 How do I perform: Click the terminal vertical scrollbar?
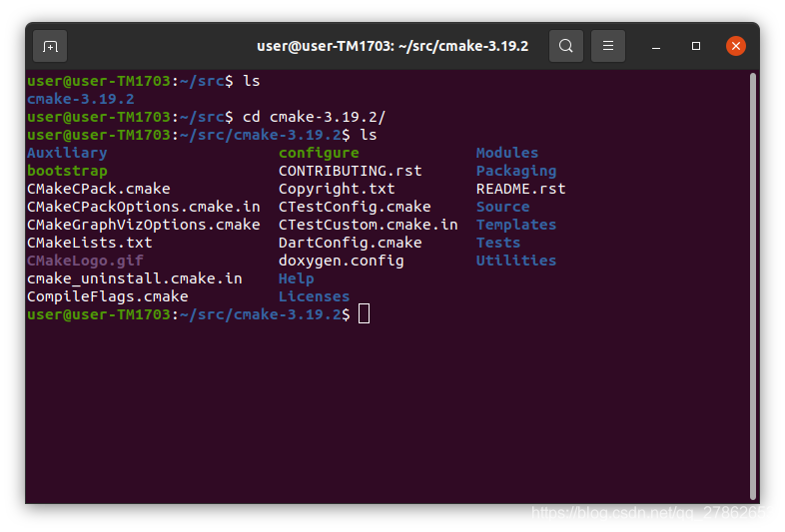tap(752, 286)
